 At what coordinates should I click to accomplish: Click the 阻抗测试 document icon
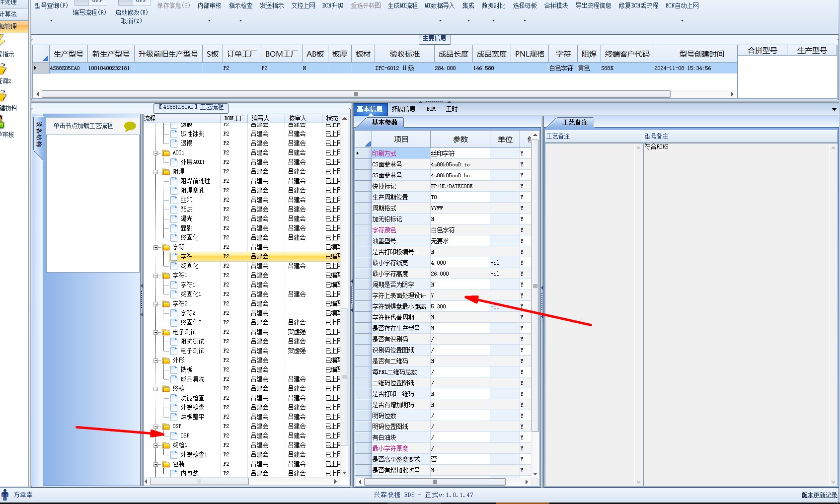click(x=174, y=342)
